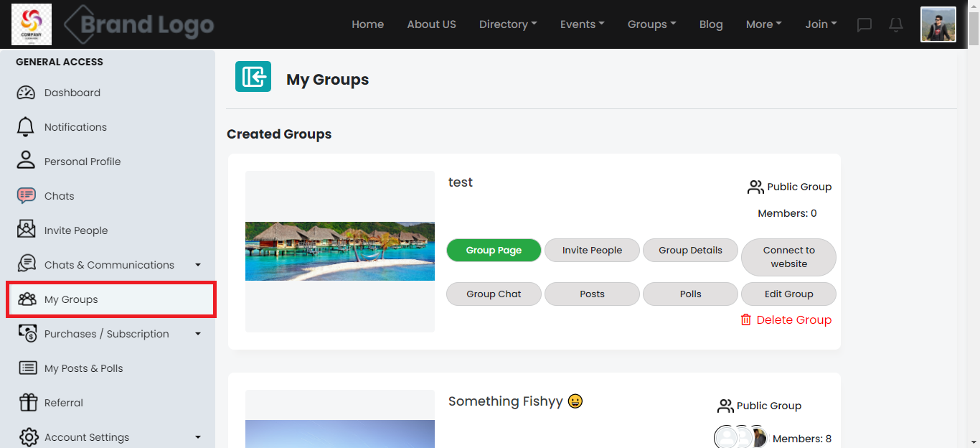Expand Purchases / Subscription submenu arrow
980x448 pixels.
[198, 334]
